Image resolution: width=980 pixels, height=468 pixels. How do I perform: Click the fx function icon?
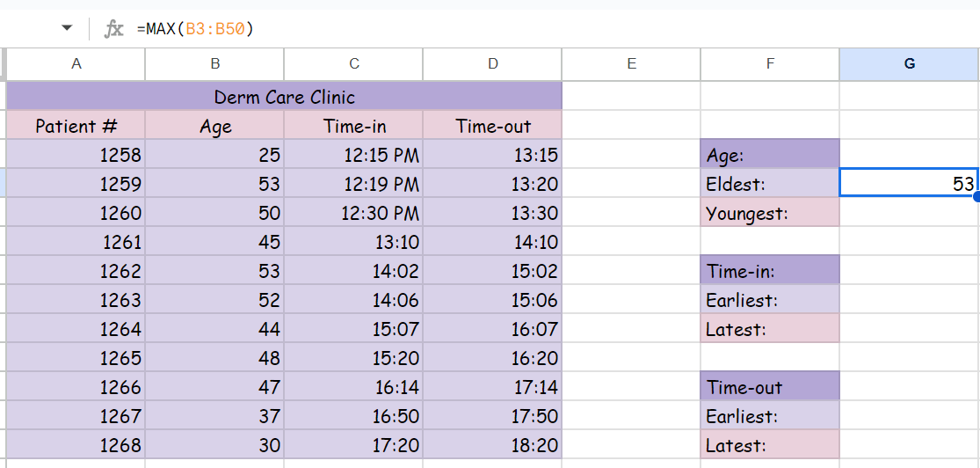pos(114,29)
